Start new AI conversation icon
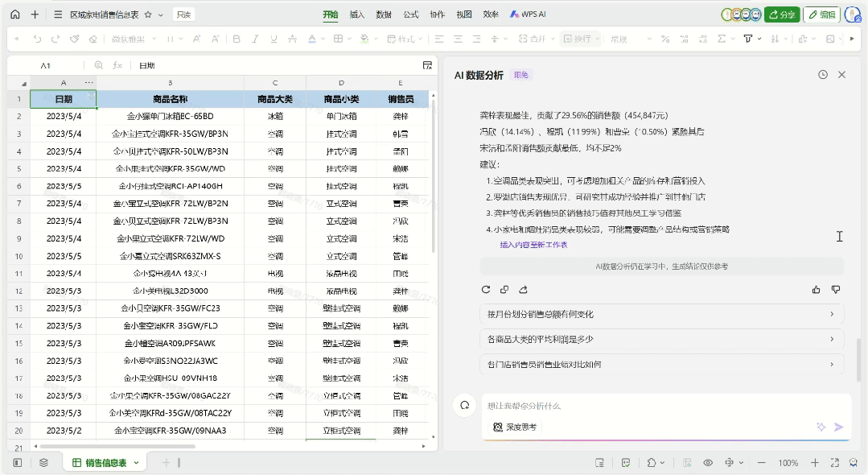The image size is (868, 475). click(x=465, y=405)
